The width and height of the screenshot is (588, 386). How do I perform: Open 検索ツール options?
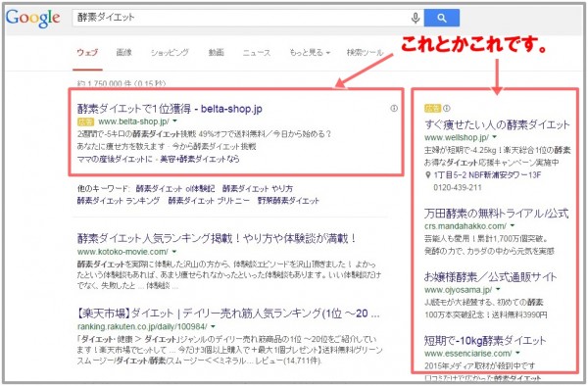365,52
